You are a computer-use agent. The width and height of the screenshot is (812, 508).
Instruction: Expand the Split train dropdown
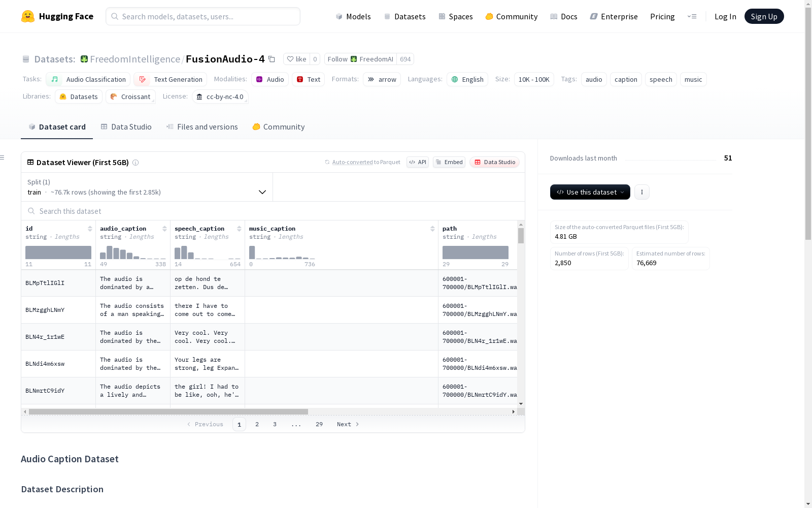147,187
